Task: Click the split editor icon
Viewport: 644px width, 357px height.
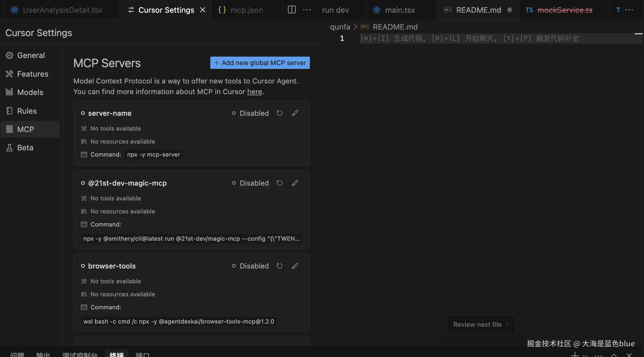Action: coord(291,10)
